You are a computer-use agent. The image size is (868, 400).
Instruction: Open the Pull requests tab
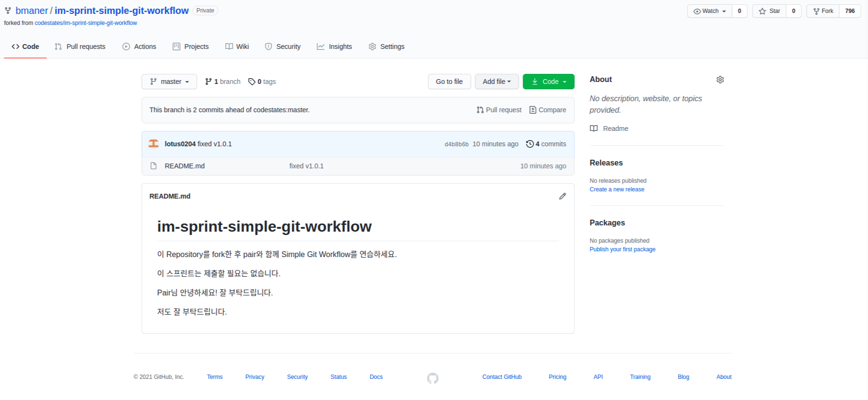point(80,47)
